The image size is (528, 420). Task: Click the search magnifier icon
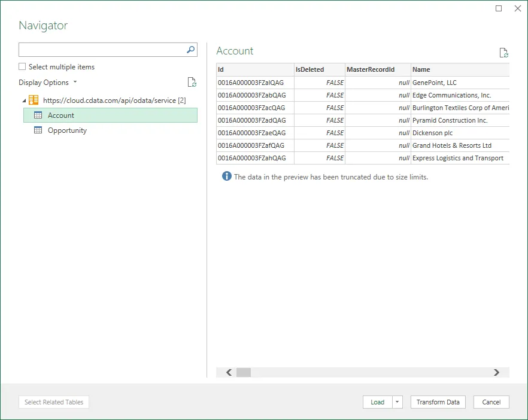click(x=190, y=50)
